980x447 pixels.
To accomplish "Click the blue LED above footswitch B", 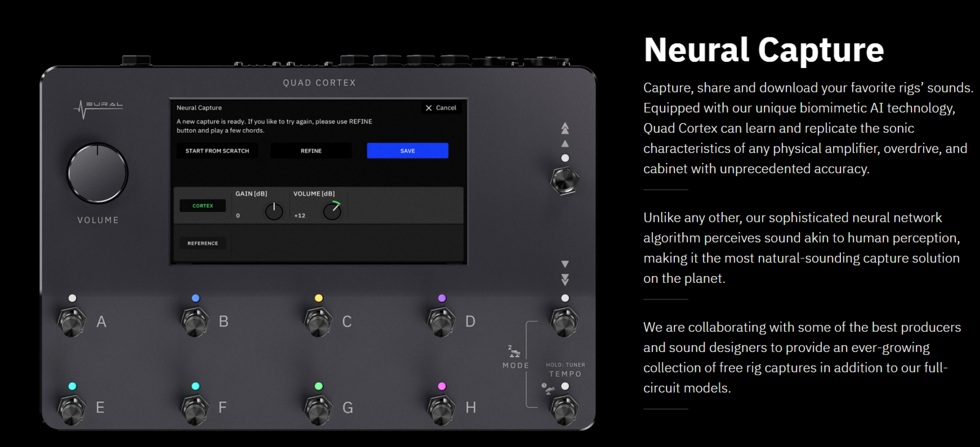I will click(x=195, y=298).
